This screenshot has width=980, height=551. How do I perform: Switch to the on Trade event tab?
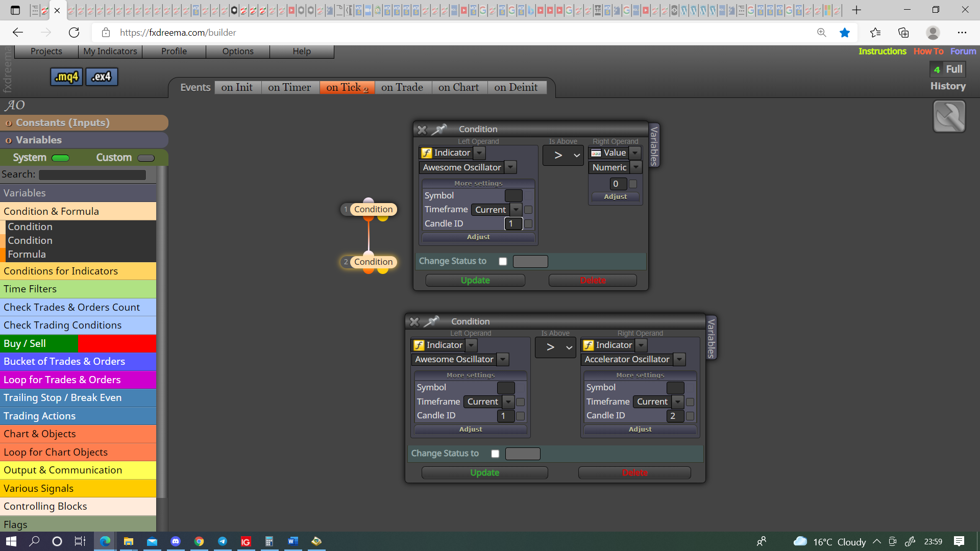[402, 87]
